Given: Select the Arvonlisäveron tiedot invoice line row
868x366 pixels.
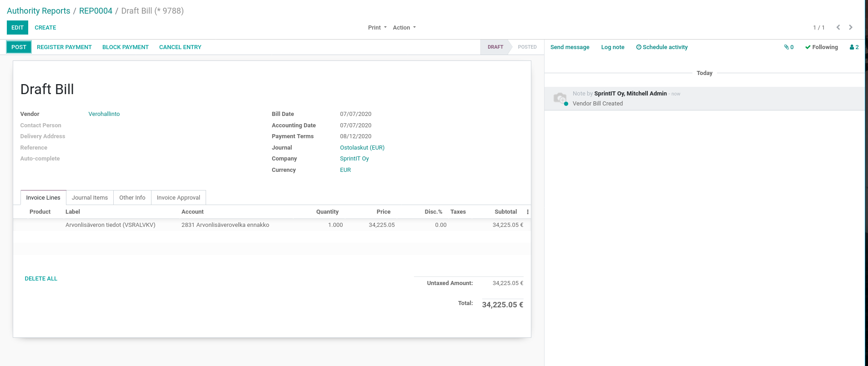Looking at the screenshot, I should [111, 225].
